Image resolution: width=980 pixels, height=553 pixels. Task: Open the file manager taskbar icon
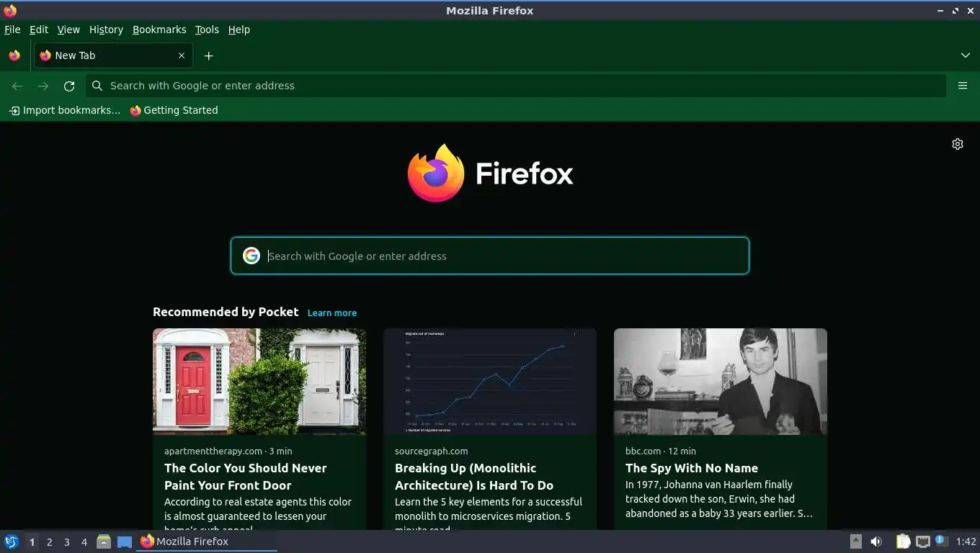104,541
